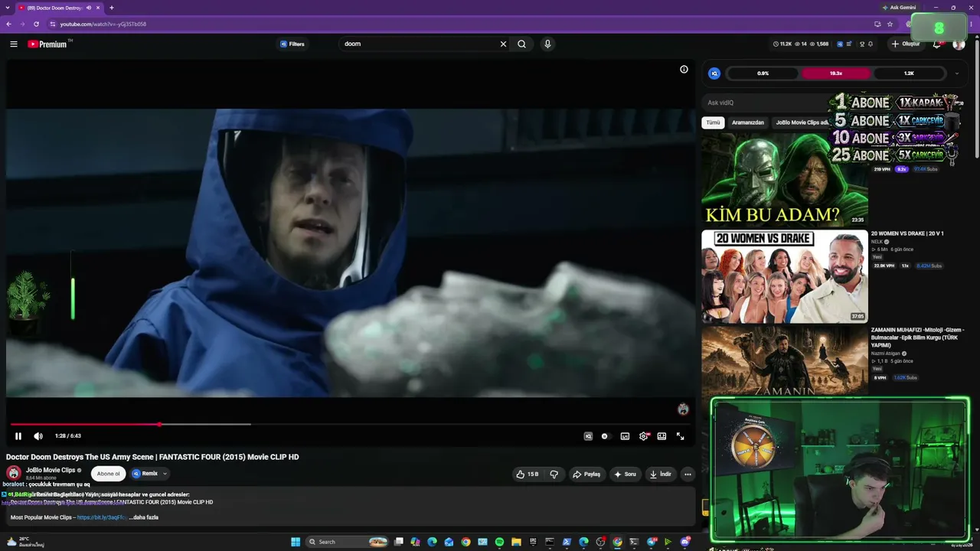Open the bit.ly link in description
The image size is (980, 551).
101,517
